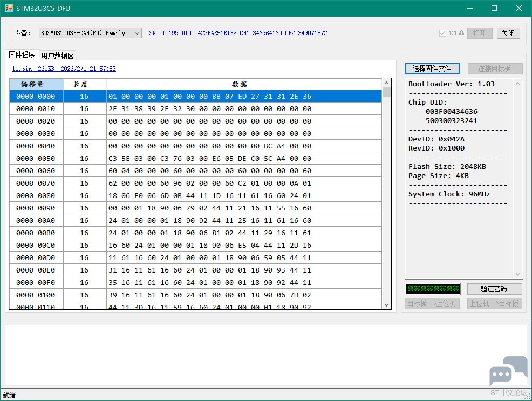The height and width of the screenshot is (401, 532).
Task: Select the row at offset 0000 0050
Action: pyautogui.click(x=195, y=159)
